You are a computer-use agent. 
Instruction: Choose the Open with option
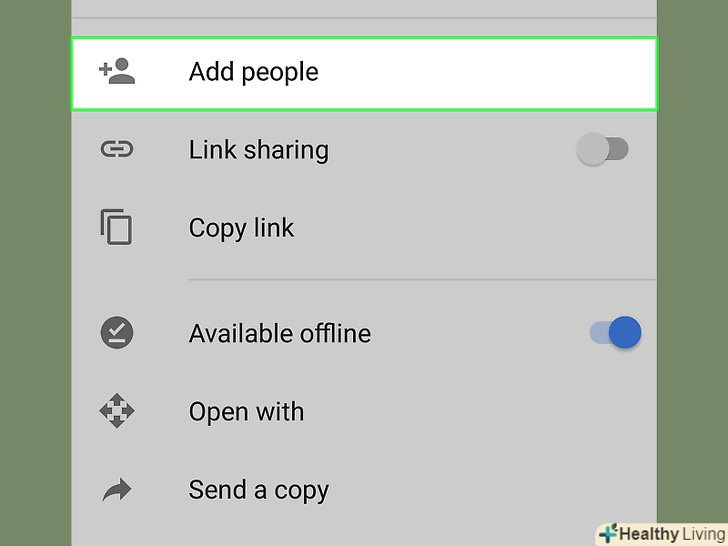point(364,411)
